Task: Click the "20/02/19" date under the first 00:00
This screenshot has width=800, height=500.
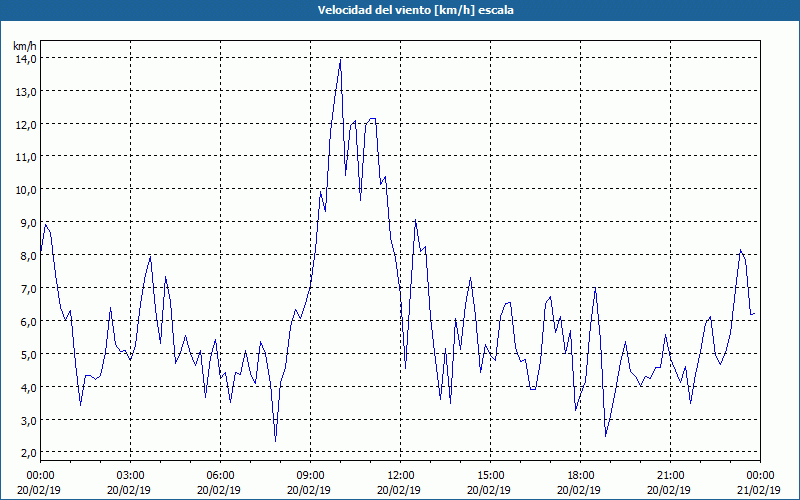Action: (x=39, y=490)
